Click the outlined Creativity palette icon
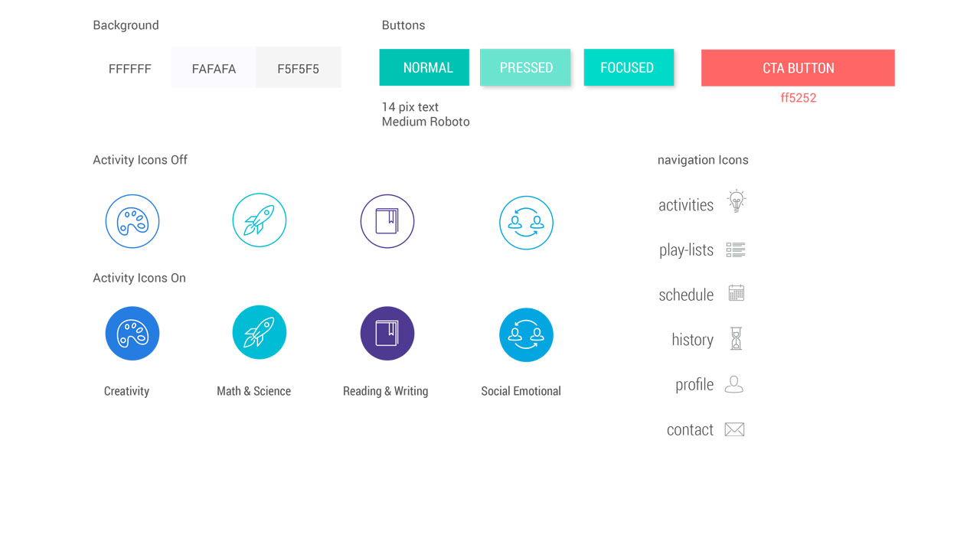Image resolution: width=980 pixels, height=551 pixels. (132, 222)
